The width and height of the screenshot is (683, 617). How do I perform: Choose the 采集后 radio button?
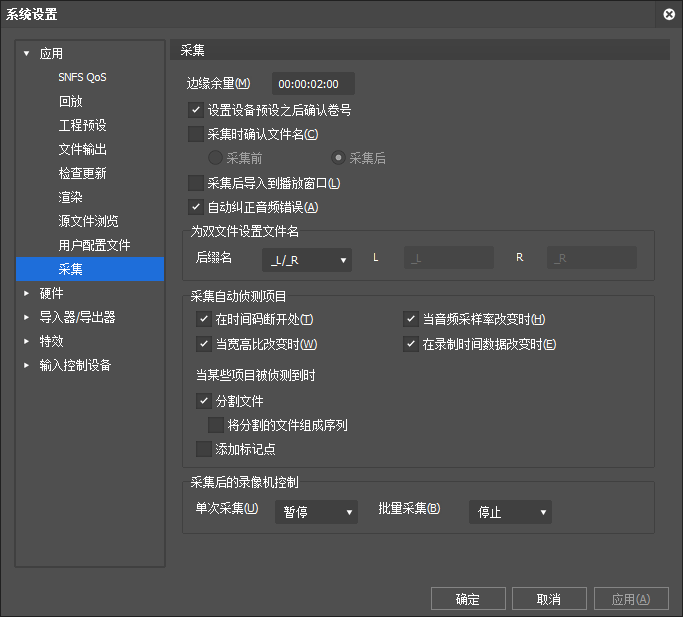coord(338,158)
